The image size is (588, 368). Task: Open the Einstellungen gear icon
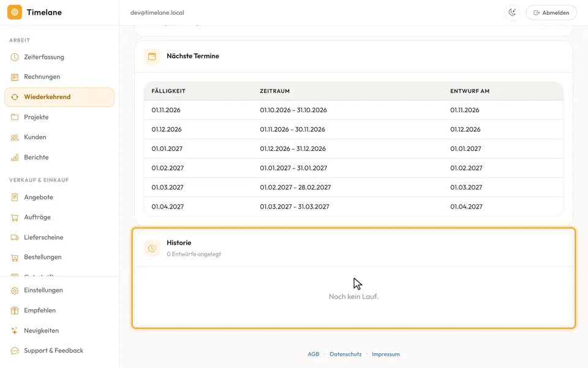click(x=15, y=290)
